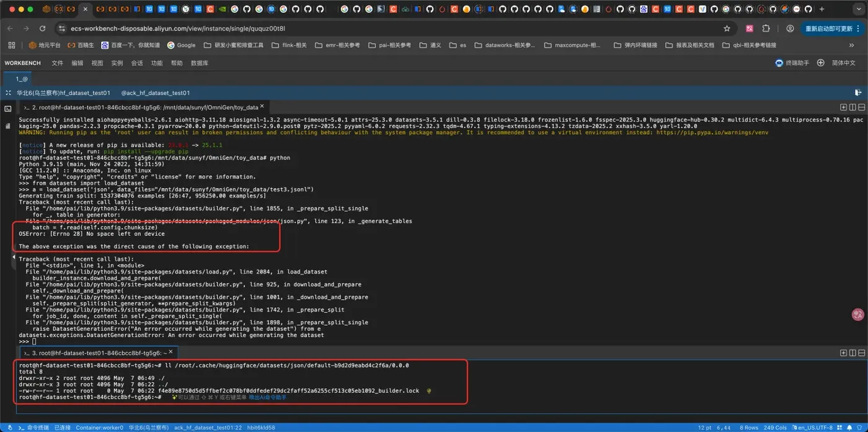Split lower terminal pane vertically
Viewport: 868px width, 432px height.
852,353
